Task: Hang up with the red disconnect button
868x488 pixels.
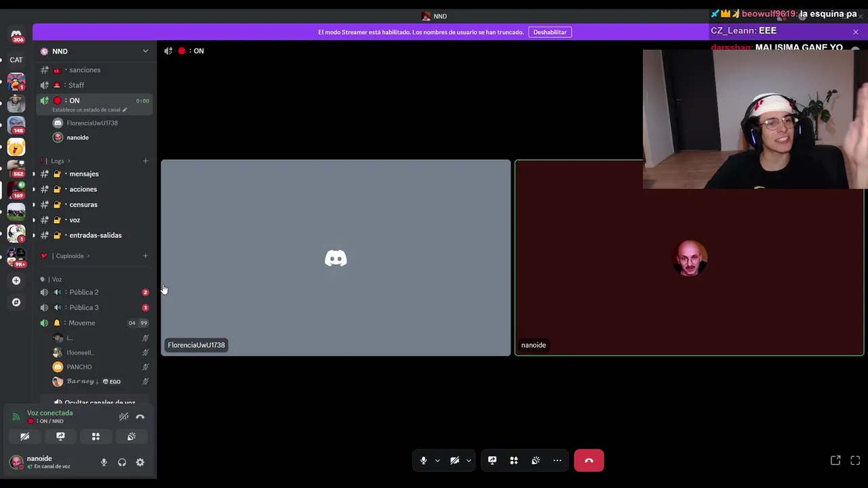Action: (589, 460)
